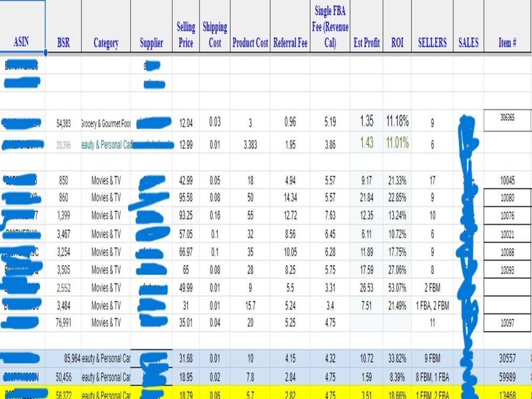Select the Product Cost header cell
Image resolution: width=532 pixels, height=399 pixels.
tap(250, 26)
